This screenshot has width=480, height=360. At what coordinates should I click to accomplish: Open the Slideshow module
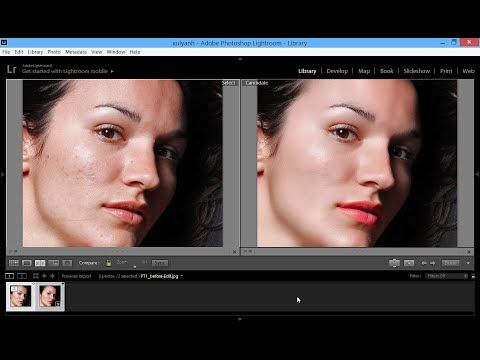pos(417,71)
